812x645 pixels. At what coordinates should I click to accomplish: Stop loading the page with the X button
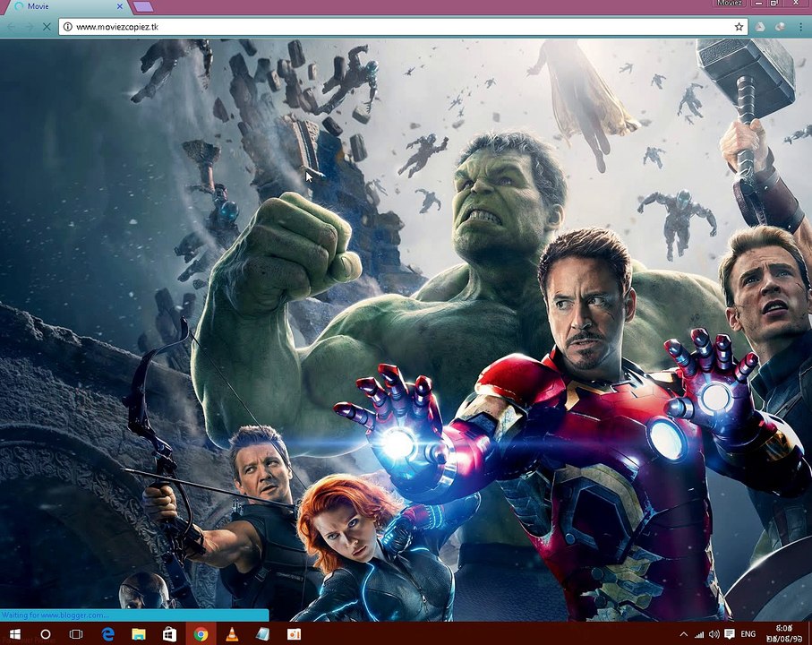click(x=47, y=26)
